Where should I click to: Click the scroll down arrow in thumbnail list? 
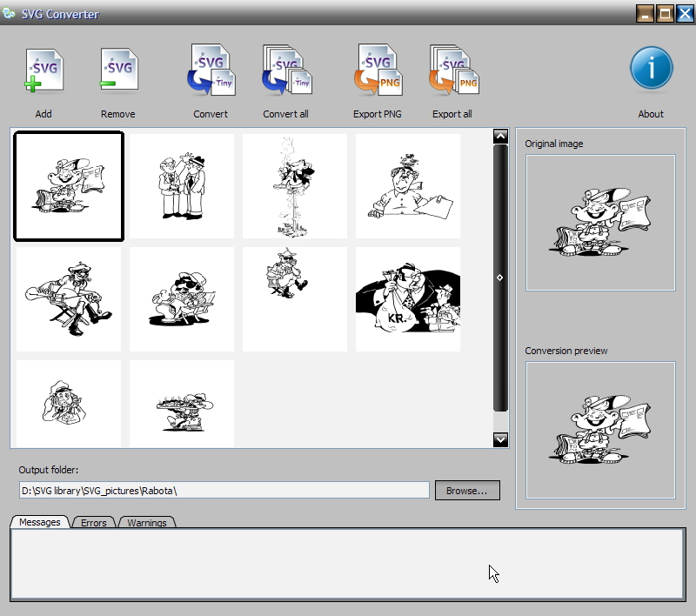(500, 440)
